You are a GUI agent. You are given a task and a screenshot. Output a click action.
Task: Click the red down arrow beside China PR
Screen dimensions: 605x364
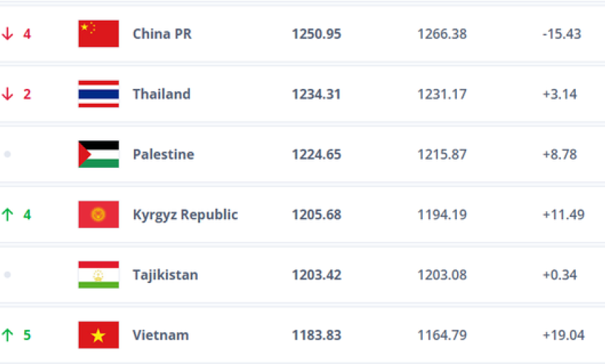point(7,34)
